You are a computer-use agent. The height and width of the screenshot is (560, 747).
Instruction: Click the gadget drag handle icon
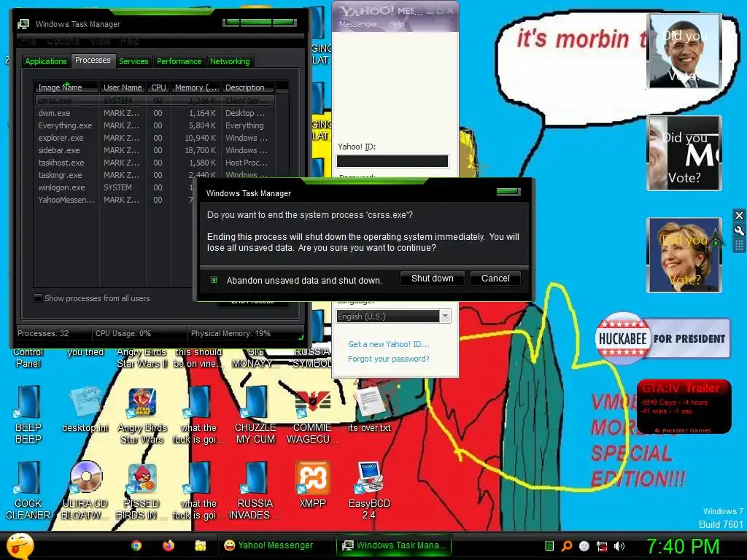tap(739, 246)
